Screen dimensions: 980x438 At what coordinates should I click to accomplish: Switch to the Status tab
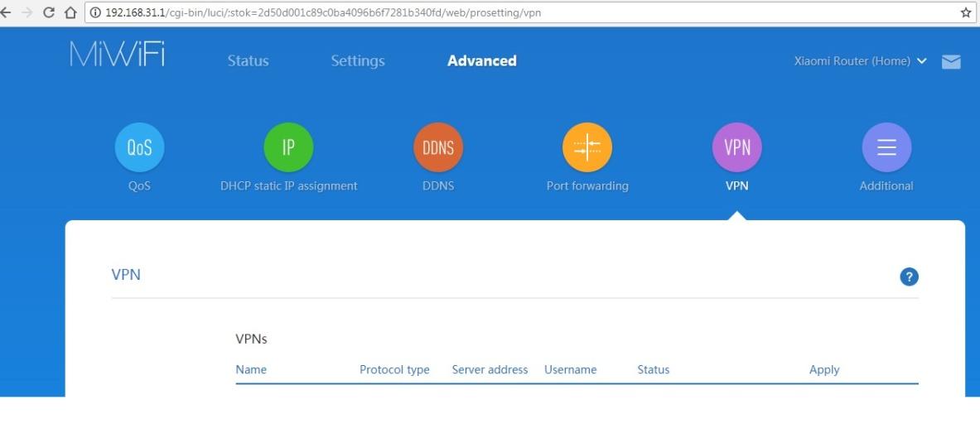click(248, 61)
